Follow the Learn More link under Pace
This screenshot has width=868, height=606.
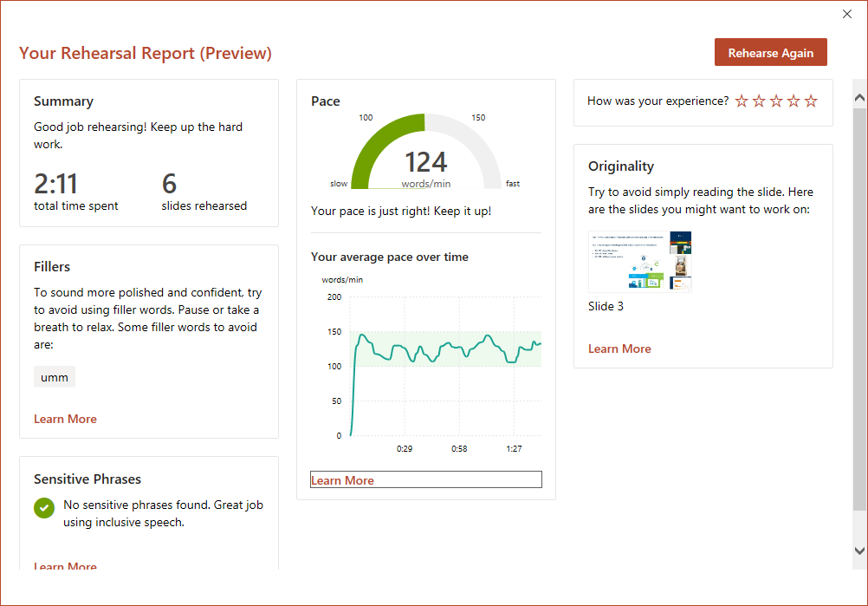point(343,480)
